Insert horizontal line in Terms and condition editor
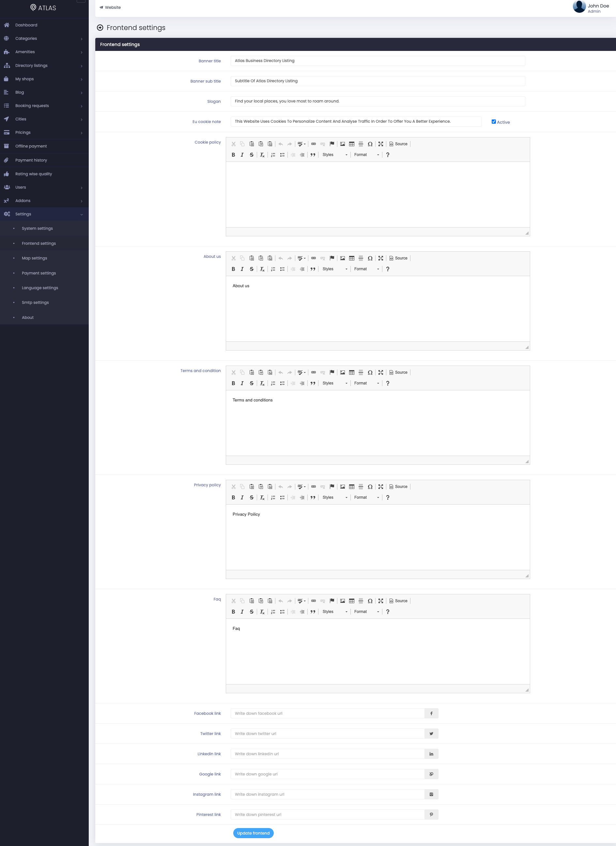The image size is (616, 846). click(x=361, y=372)
